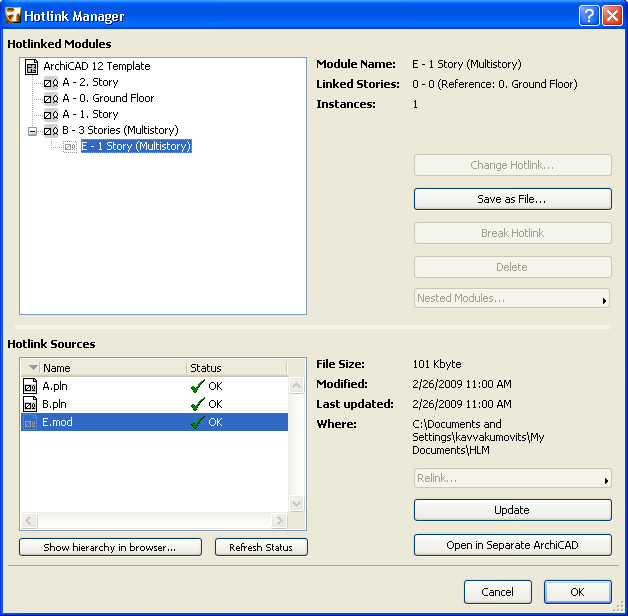Image resolution: width=628 pixels, height=616 pixels.
Task: Click the green OK checkmark for E.mod
Action: click(x=198, y=422)
